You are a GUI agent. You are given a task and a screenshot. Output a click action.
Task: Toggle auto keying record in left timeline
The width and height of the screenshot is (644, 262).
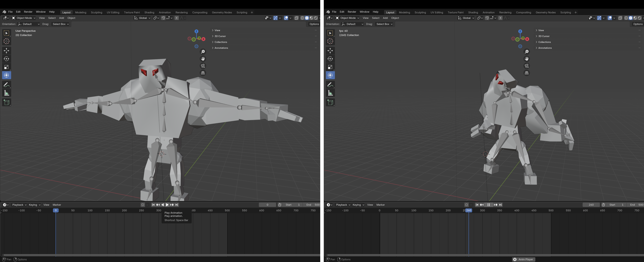click(x=143, y=205)
